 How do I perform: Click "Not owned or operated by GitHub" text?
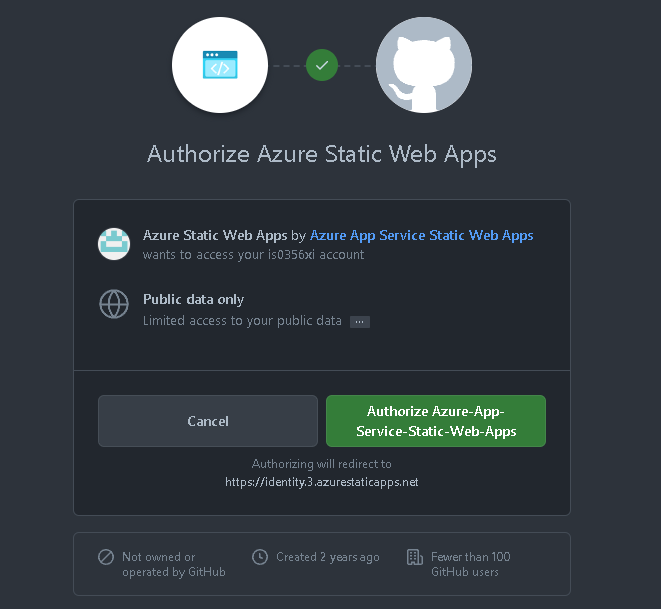point(174,564)
